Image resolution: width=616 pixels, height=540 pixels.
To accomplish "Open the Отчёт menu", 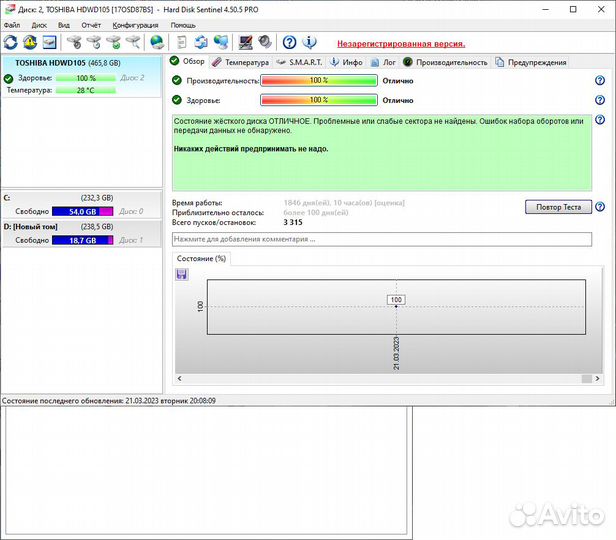I will pyautogui.click(x=91, y=24).
